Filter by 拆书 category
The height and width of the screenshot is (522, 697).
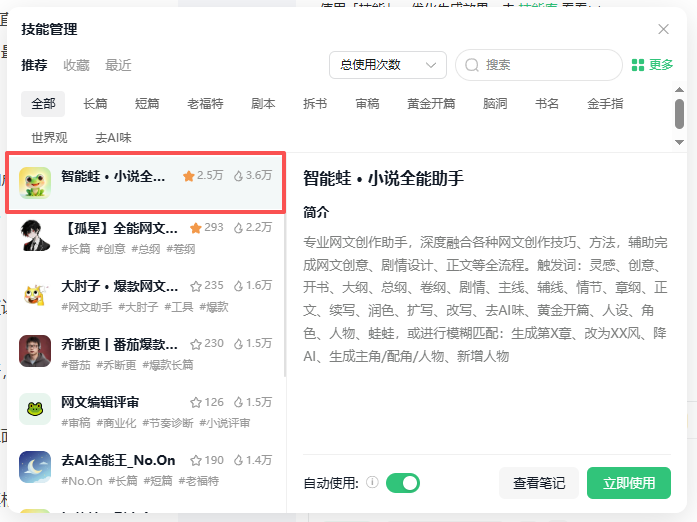point(315,104)
